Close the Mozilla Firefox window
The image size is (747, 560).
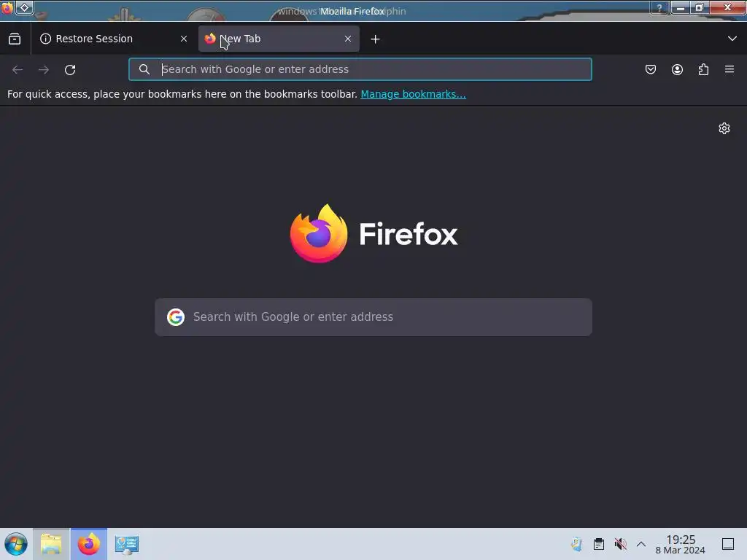727,7
